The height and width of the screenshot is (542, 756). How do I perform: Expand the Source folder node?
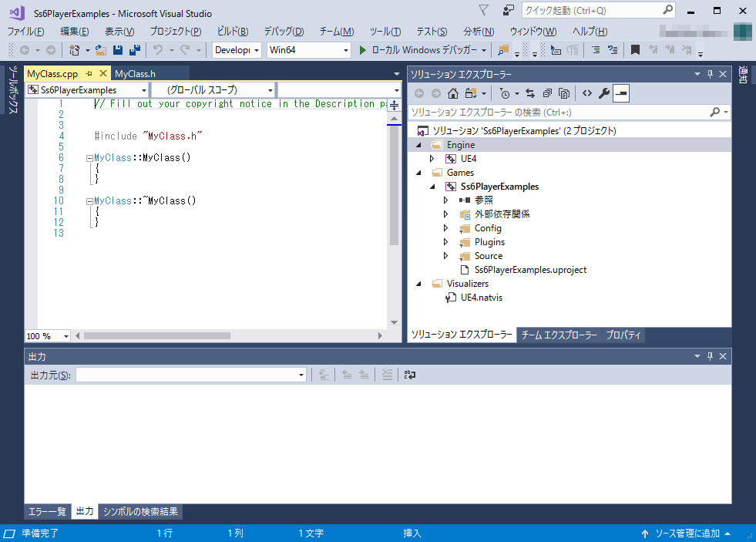pyautogui.click(x=445, y=255)
